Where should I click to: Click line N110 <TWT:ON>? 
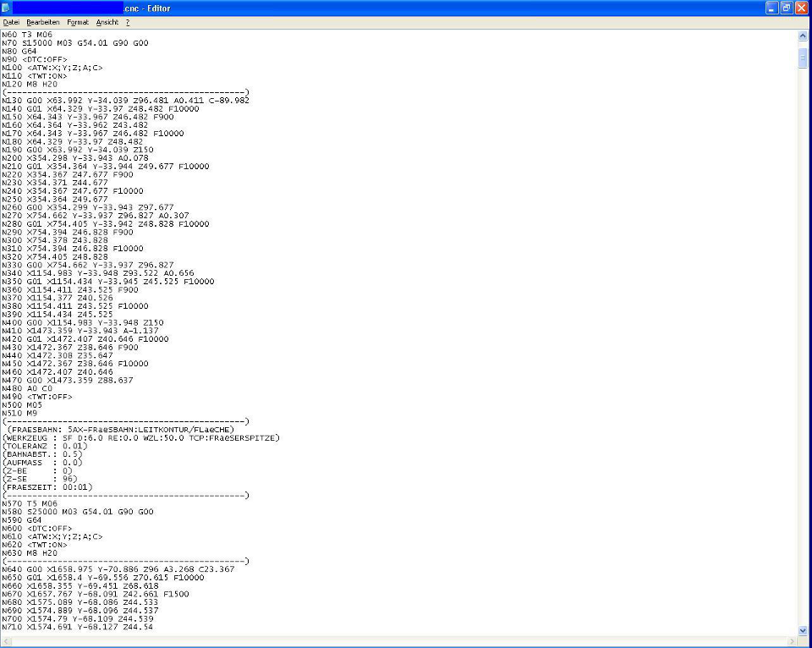pyautogui.click(x=34, y=76)
